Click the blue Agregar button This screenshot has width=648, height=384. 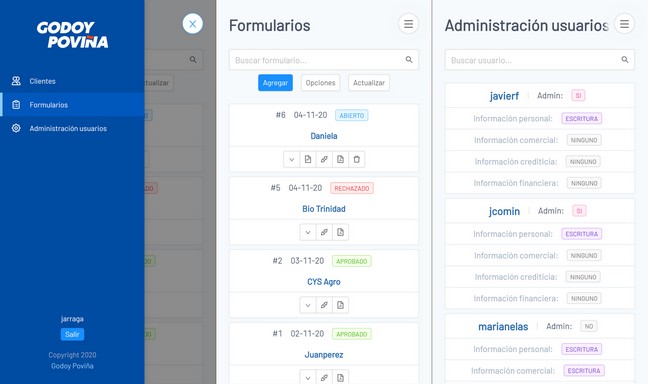(x=275, y=83)
